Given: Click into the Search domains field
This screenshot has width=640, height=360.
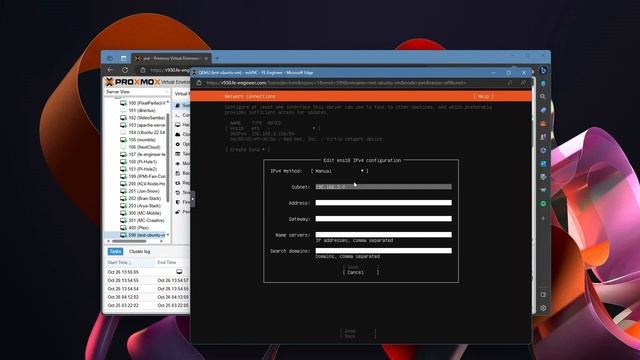Looking at the screenshot, I should click(383, 251).
